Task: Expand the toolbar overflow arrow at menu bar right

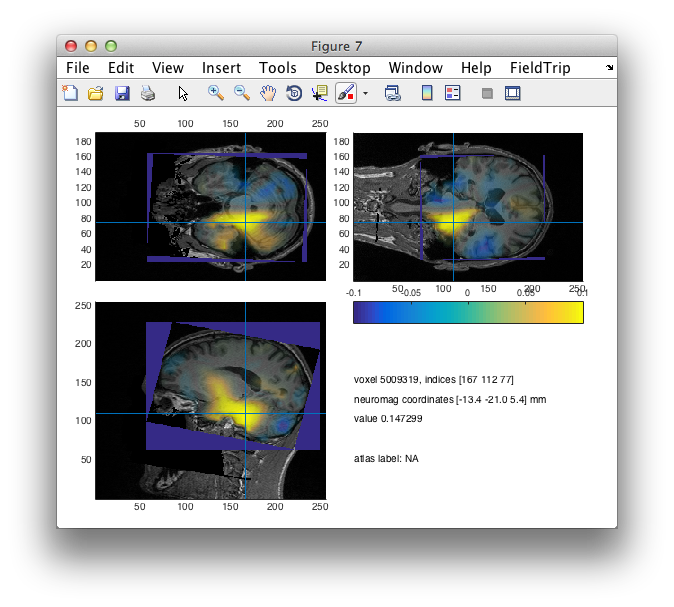Action: 609,68
